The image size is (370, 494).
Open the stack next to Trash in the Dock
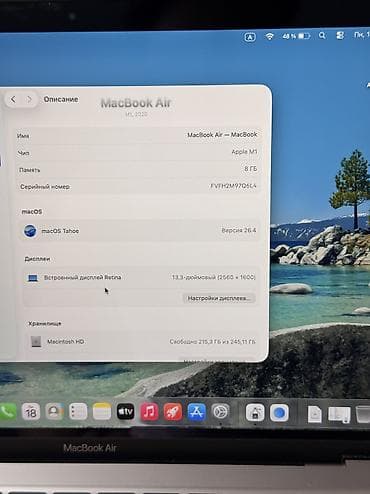click(339, 415)
